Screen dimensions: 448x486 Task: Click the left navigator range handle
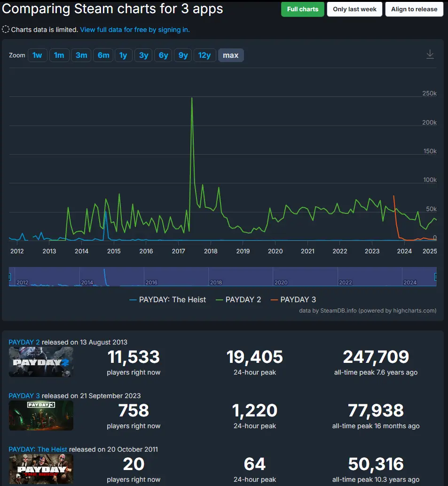coord(10,277)
